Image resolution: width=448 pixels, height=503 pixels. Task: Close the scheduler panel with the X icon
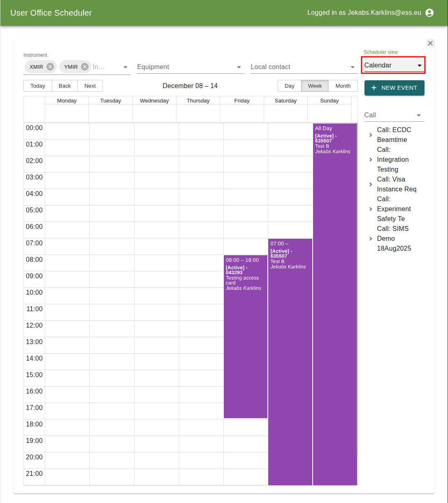(430, 43)
